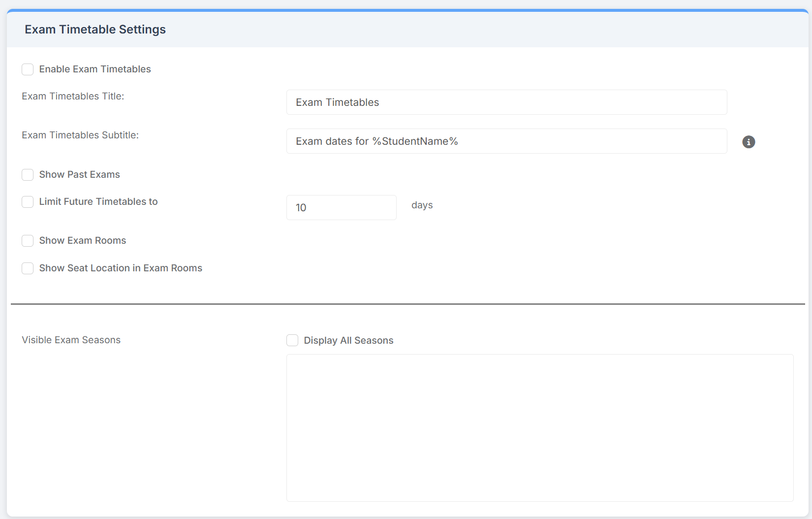The height and width of the screenshot is (519, 812).
Task: Click into the Exam Timetables Subtitle field
Action: point(506,141)
